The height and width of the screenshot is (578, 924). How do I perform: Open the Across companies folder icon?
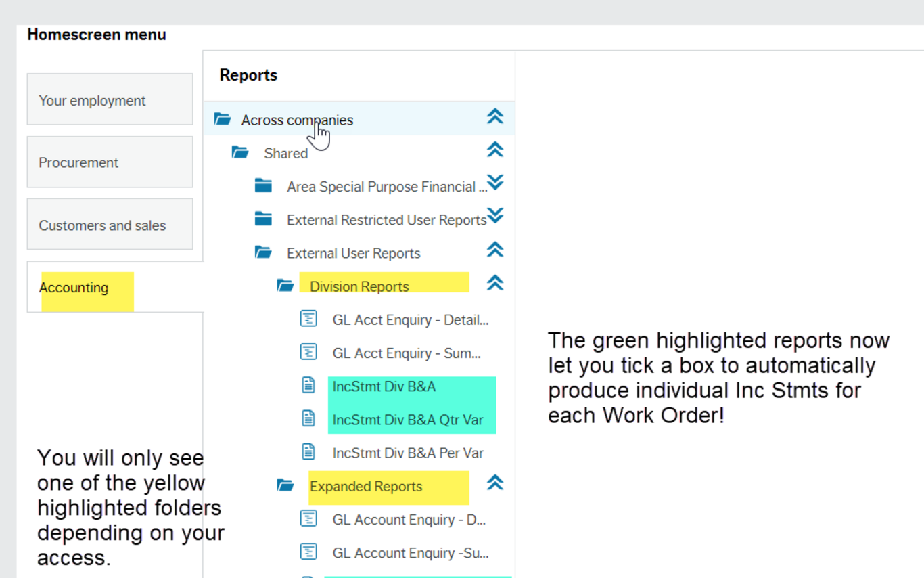[222, 118]
